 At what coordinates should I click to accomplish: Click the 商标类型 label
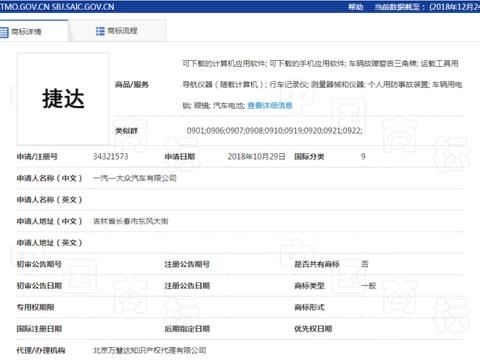(x=309, y=286)
